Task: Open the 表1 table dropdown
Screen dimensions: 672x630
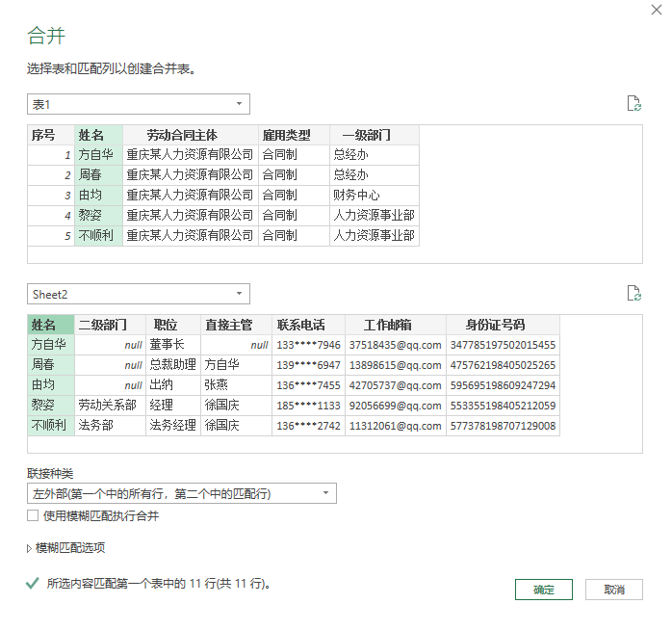Action: [x=139, y=104]
